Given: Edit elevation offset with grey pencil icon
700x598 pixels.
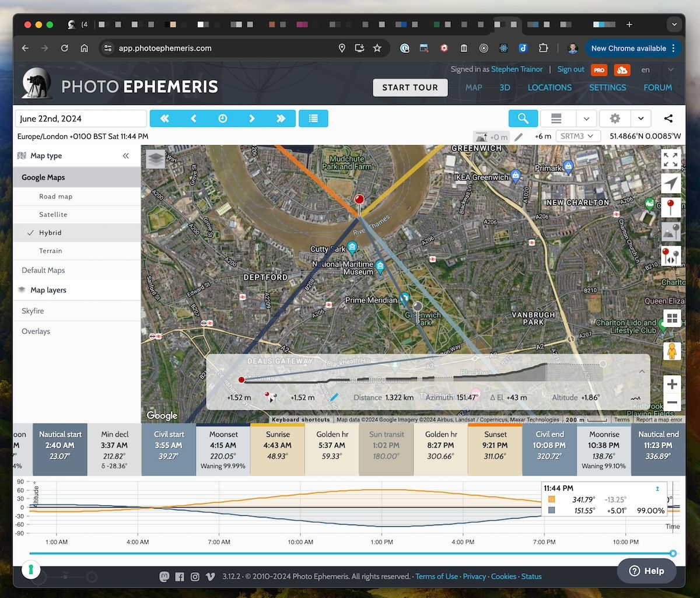Looking at the screenshot, I should [x=519, y=137].
